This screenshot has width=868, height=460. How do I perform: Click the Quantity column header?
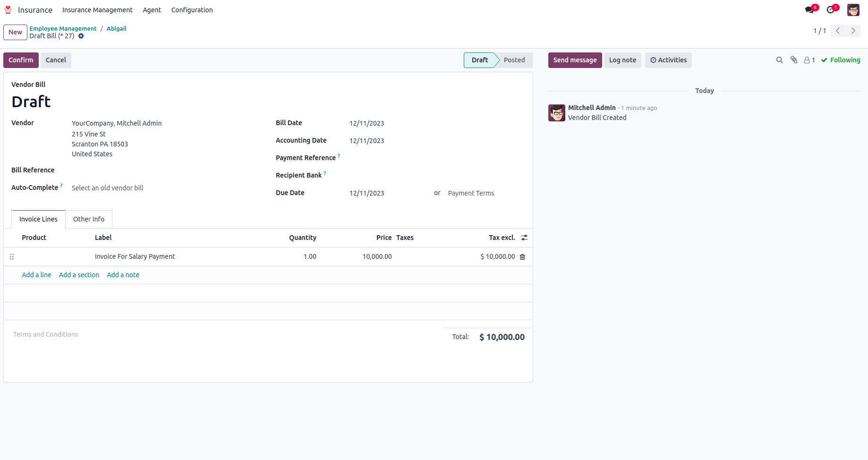303,238
